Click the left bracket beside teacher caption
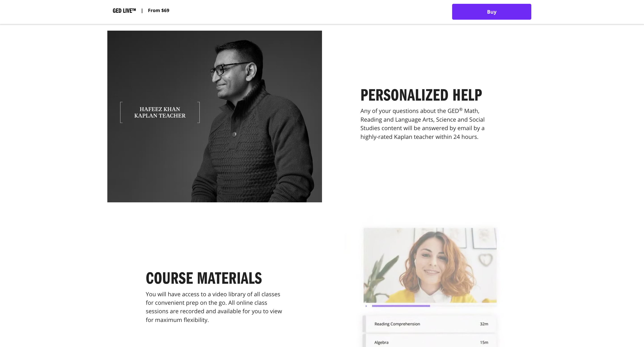 pos(121,112)
